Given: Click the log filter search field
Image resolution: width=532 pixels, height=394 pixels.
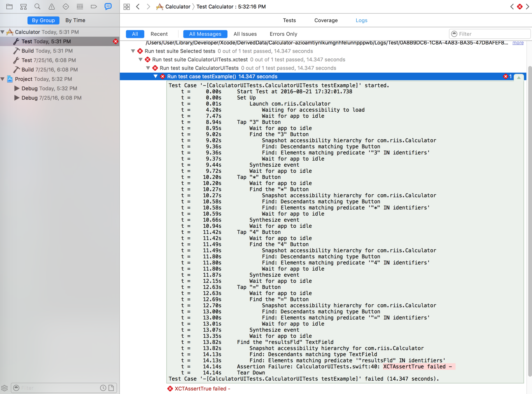Looking at the screenshot, I should coord(490,34).
